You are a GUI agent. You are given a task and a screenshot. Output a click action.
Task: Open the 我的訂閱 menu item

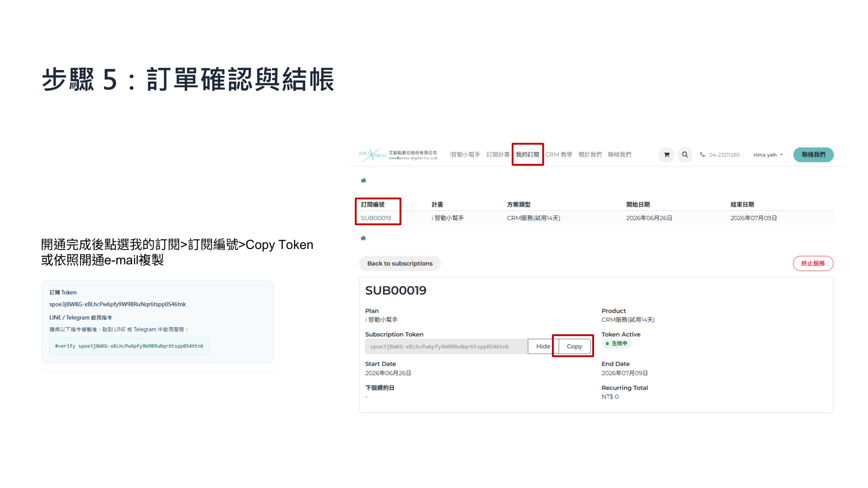click(x=528, y=155)
